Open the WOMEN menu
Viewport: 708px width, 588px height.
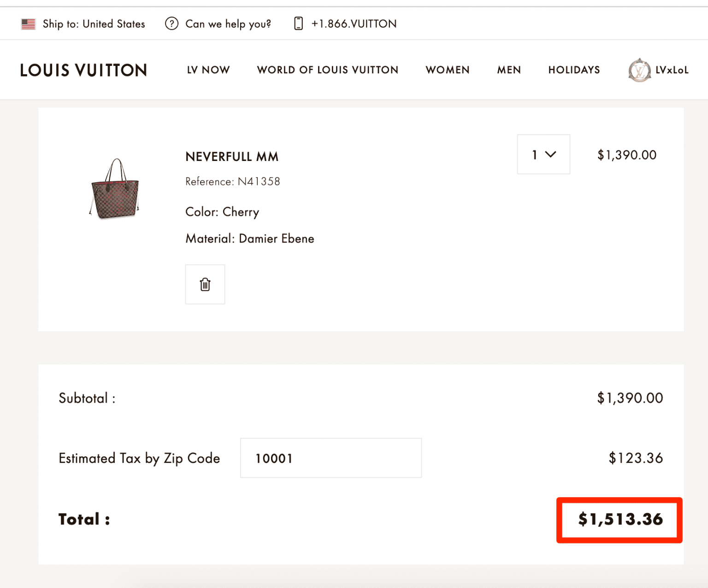(448, 70)
